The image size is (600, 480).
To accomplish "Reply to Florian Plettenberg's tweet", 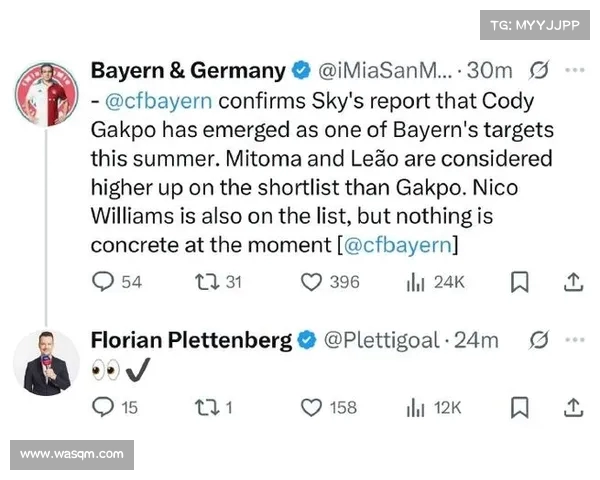I will pyautogui.click(x=103, y=407).
